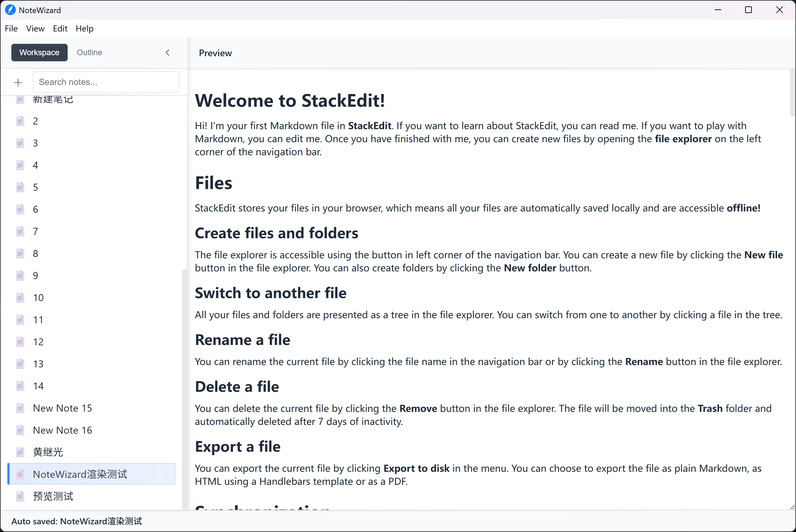This screenshot has width=796, height=532.
Task: Click the NoteWizard app logo icon
Action: [x=10, y=10]
